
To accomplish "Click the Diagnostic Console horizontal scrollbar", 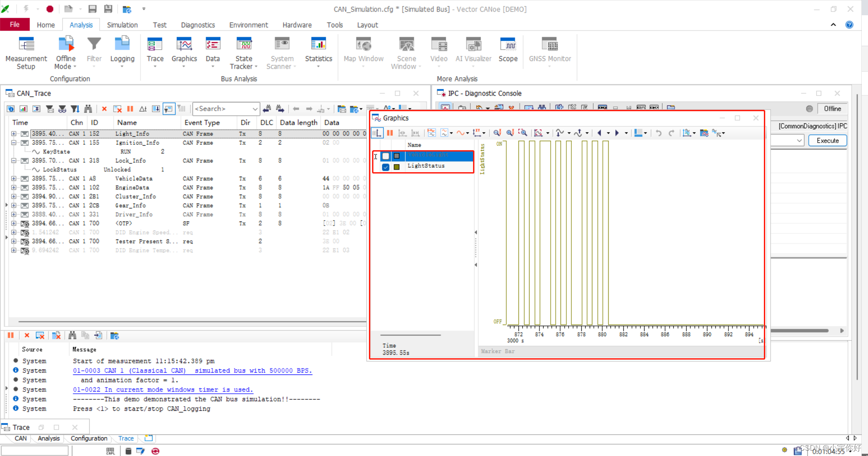I will 800,331.
